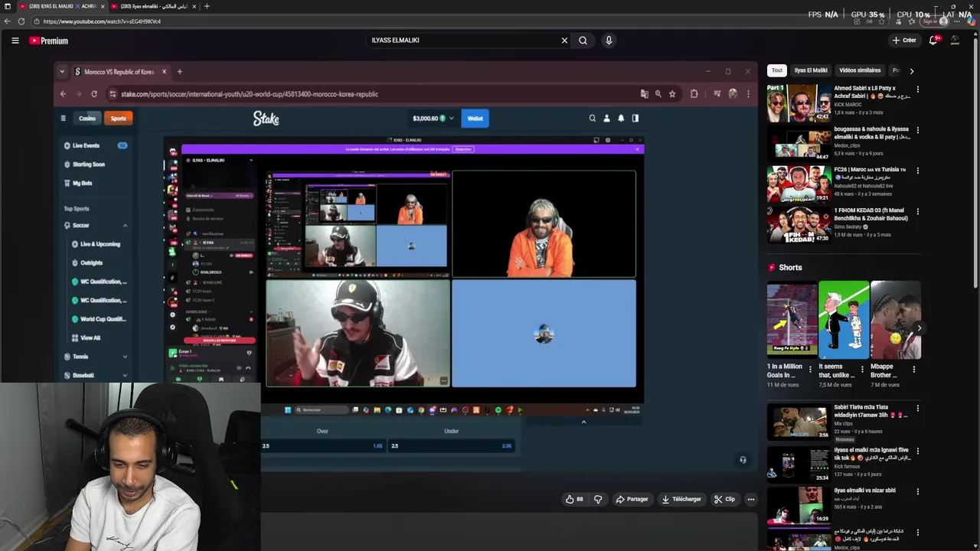
Task: Go to YouTube Premium home logo
Action: 49,41
